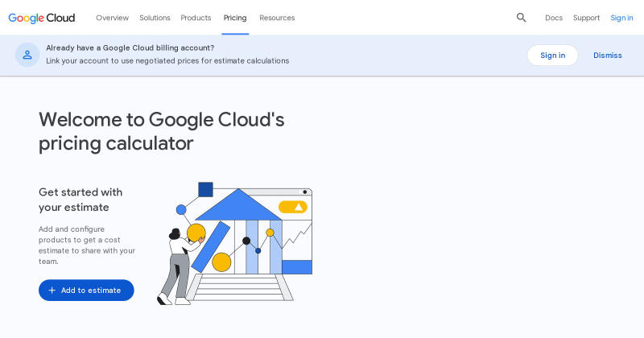Viewport: 644px width, 338px height.
Task: Select the Pricing tab
Action: point(235,18)
